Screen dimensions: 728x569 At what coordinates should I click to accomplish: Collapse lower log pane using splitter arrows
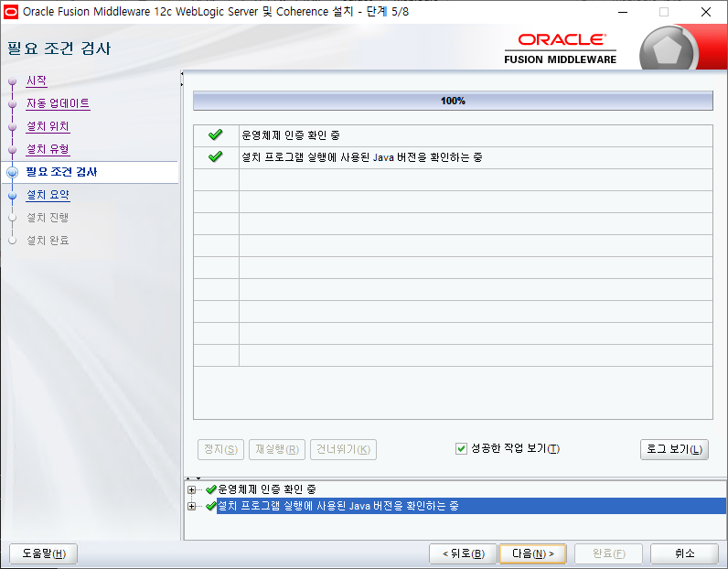(198, 478)
